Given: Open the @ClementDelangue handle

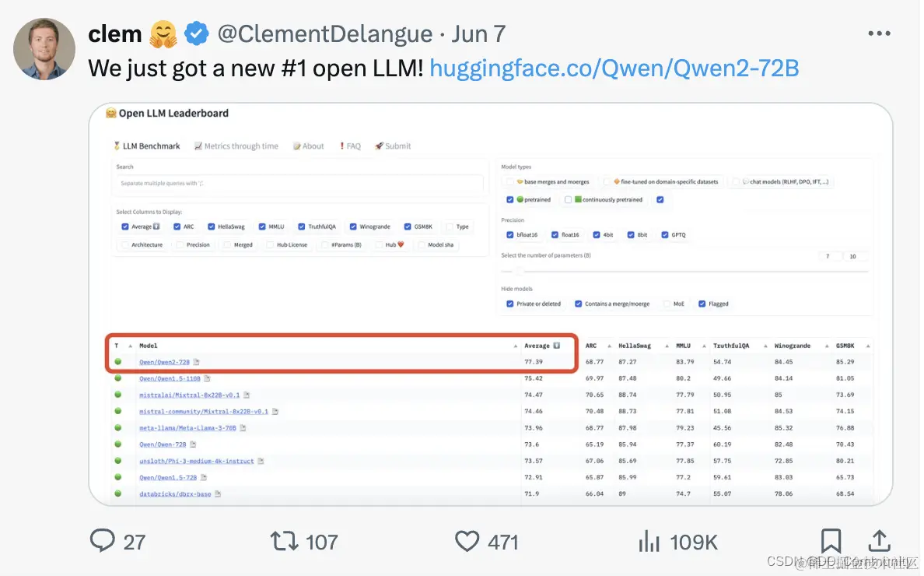Looking at the screenshot, I should click(x=324, y=34).
